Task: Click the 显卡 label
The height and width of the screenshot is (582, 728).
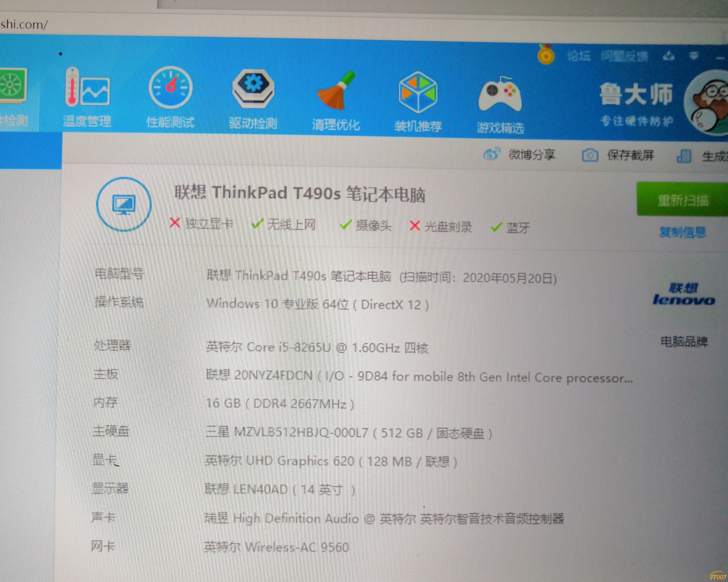Action: pos(105,460)
